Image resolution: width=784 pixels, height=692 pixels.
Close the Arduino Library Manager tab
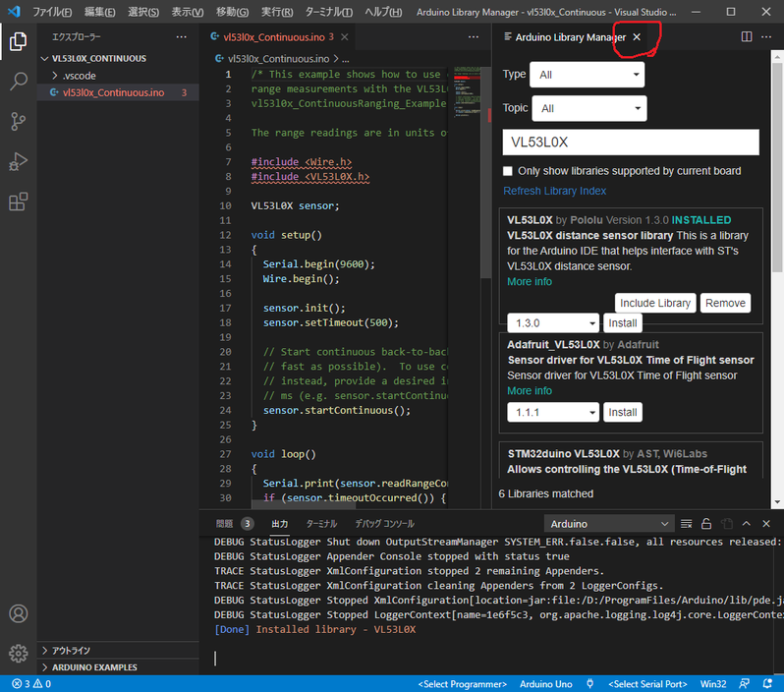click(637, 37)
